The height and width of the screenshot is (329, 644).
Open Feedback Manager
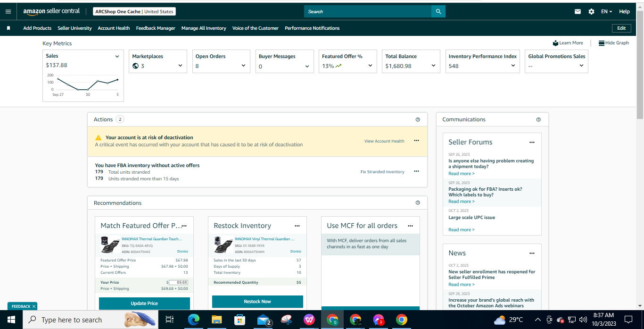[156, 28]
